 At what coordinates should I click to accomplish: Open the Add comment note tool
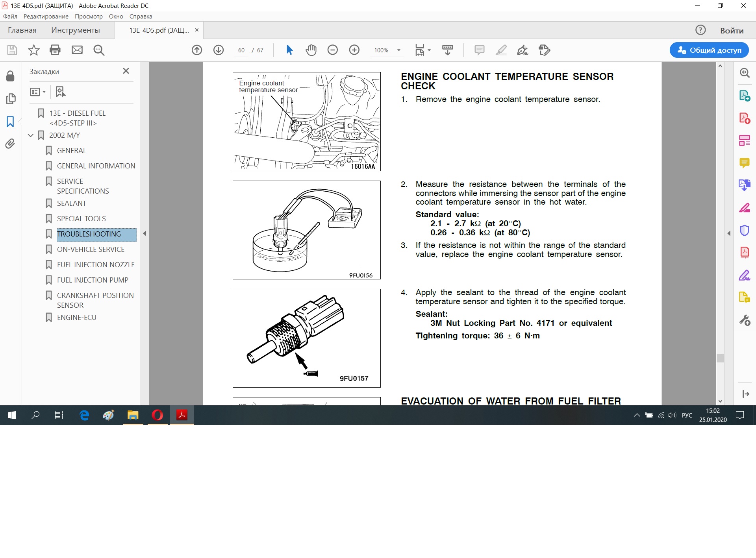tap(479, 50)
